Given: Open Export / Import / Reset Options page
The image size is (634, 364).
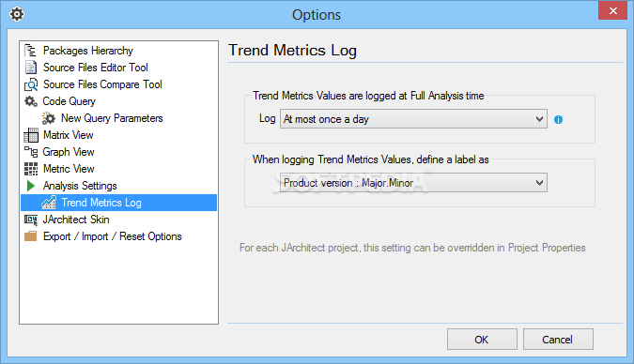Looking at the screenshot, I should pos(113,236).
